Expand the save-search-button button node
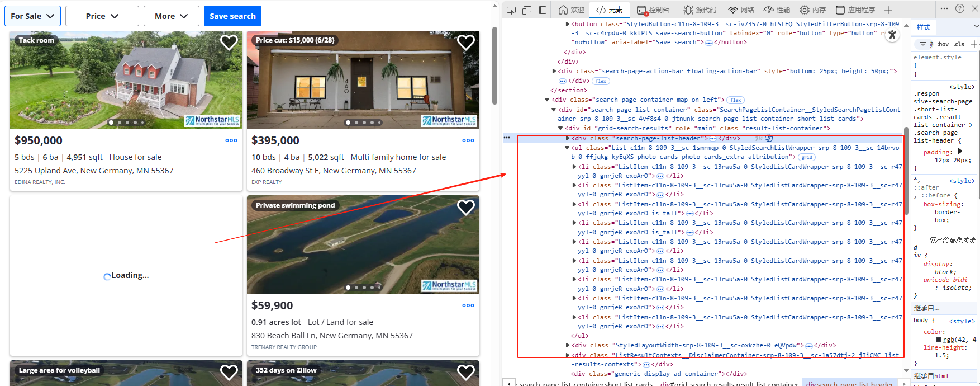Image resolution: width=980 pixels, height=386 pixels. 568,24
